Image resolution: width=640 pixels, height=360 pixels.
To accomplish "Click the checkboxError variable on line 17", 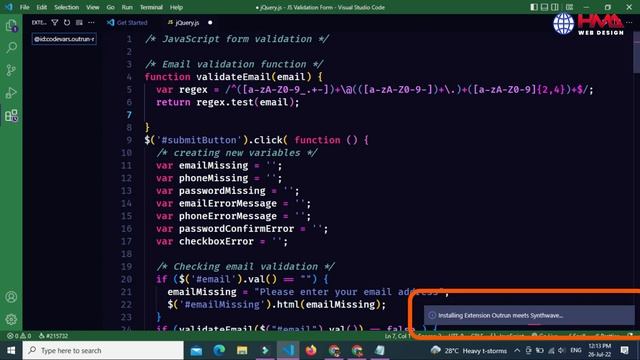I will coord(216,241).
